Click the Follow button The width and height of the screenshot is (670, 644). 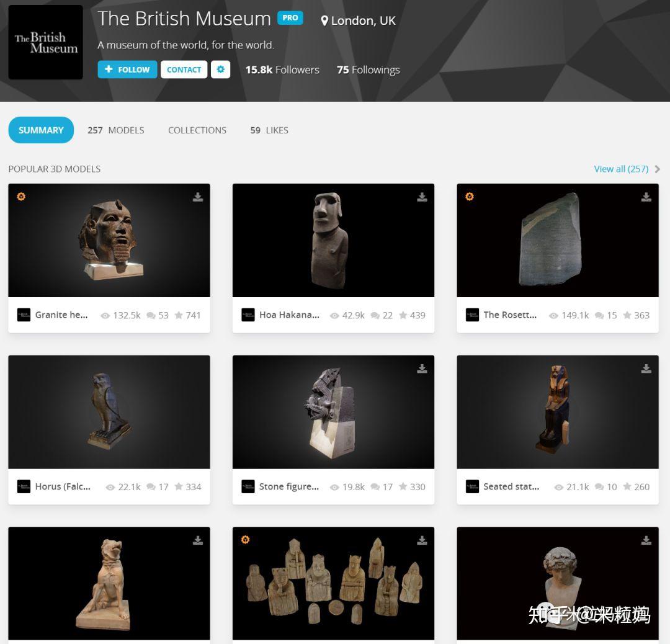[x=127, y=69]
